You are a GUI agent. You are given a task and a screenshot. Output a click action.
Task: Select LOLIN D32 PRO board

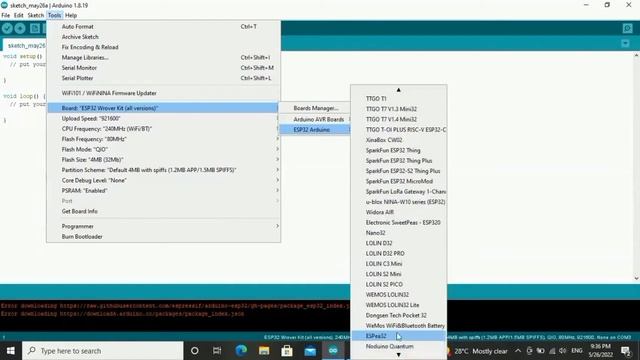(398, 253)
